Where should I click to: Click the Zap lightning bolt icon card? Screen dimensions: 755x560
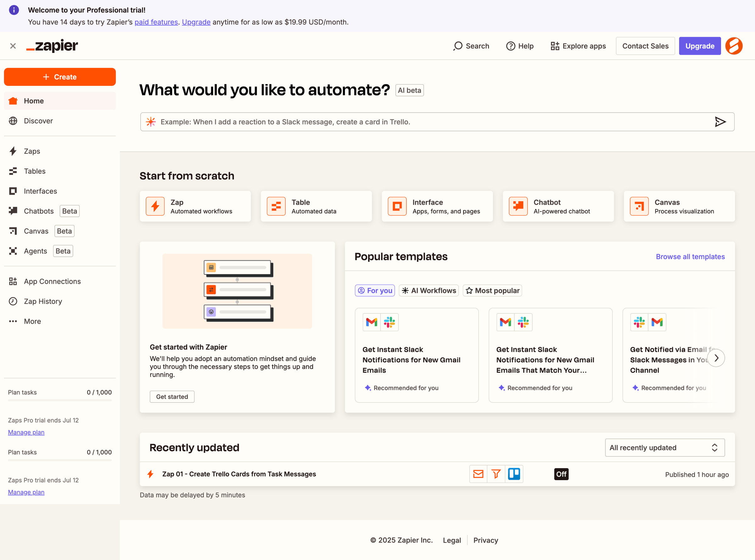pos(155,206)
